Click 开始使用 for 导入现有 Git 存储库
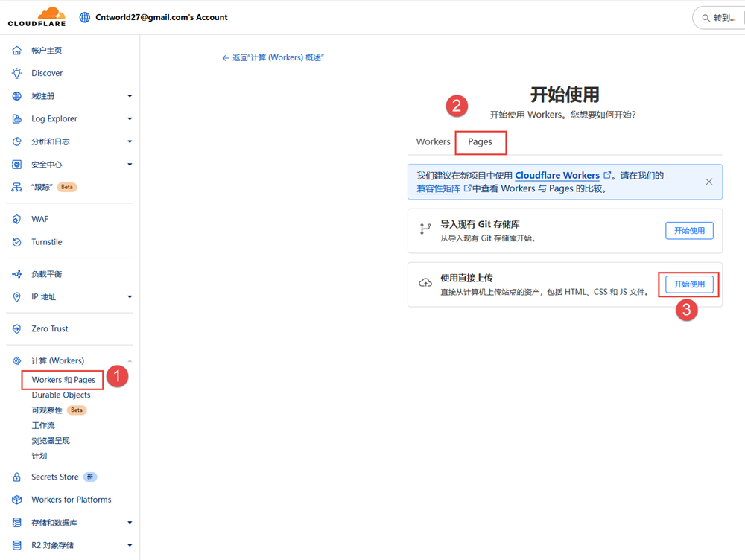This screenshot has height=560, width=745. coord(689,231)
